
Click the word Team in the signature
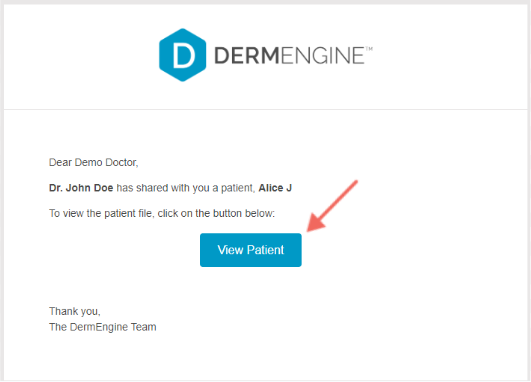(144, 327)
